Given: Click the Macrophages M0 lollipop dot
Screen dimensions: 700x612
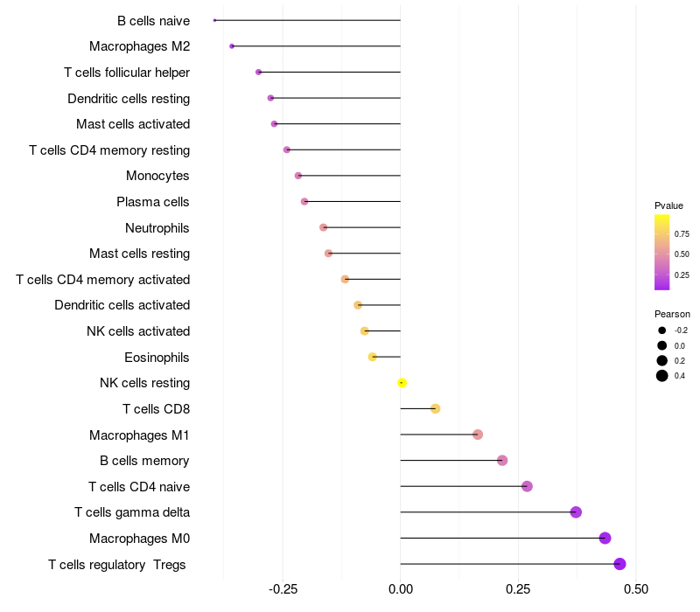Looking at the screenshot, I should coord(605,538).
